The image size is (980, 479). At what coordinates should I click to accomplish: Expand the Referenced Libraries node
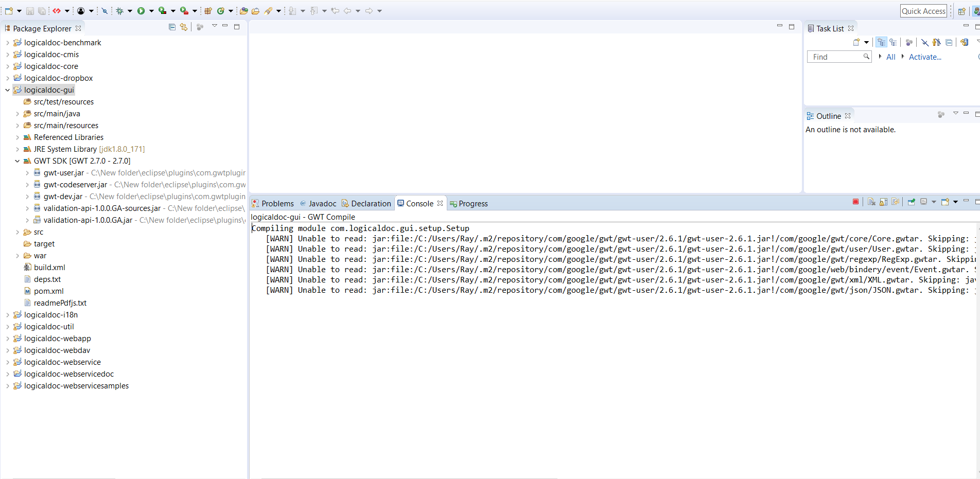pos(17,137)
